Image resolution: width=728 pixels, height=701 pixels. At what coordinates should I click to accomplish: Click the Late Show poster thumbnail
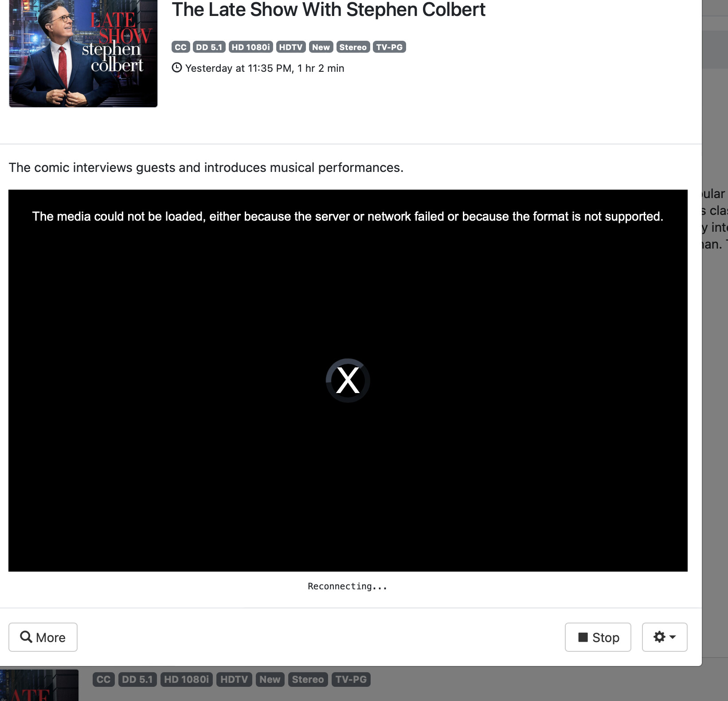(83, 53)
